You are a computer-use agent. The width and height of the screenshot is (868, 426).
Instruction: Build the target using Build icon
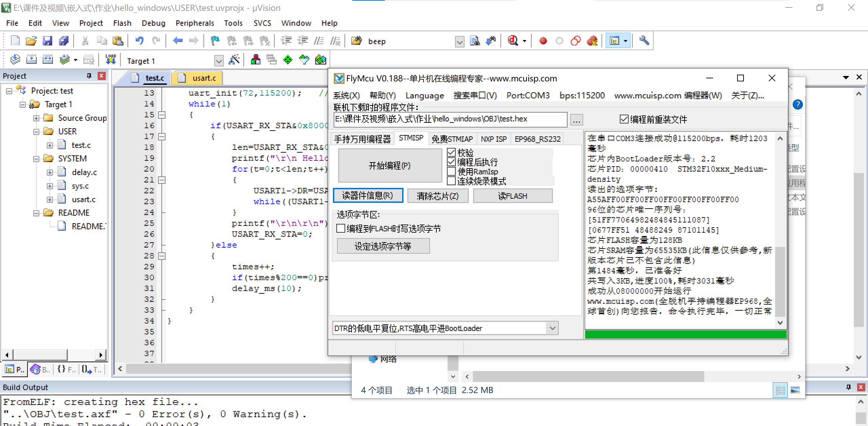(x=32, y=59)
